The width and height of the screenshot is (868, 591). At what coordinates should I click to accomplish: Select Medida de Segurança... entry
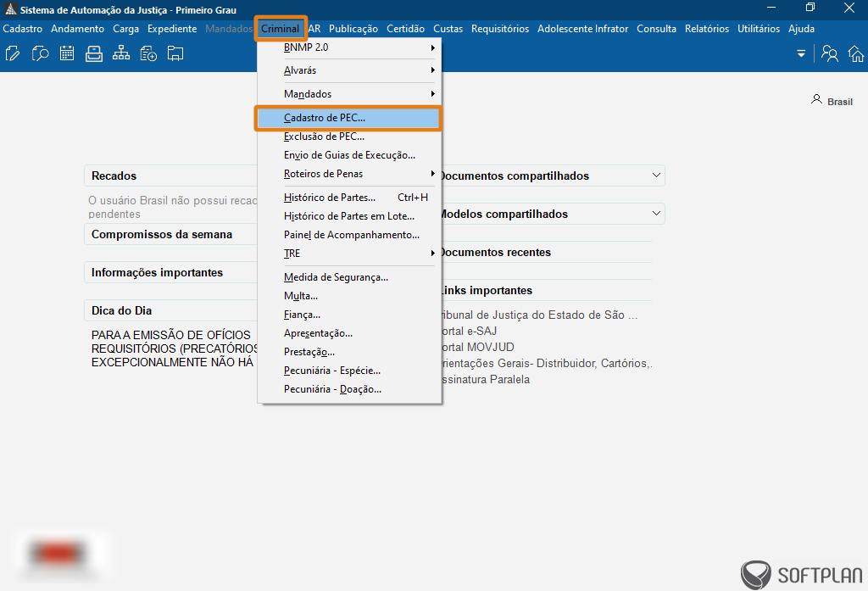click(348, 277)
